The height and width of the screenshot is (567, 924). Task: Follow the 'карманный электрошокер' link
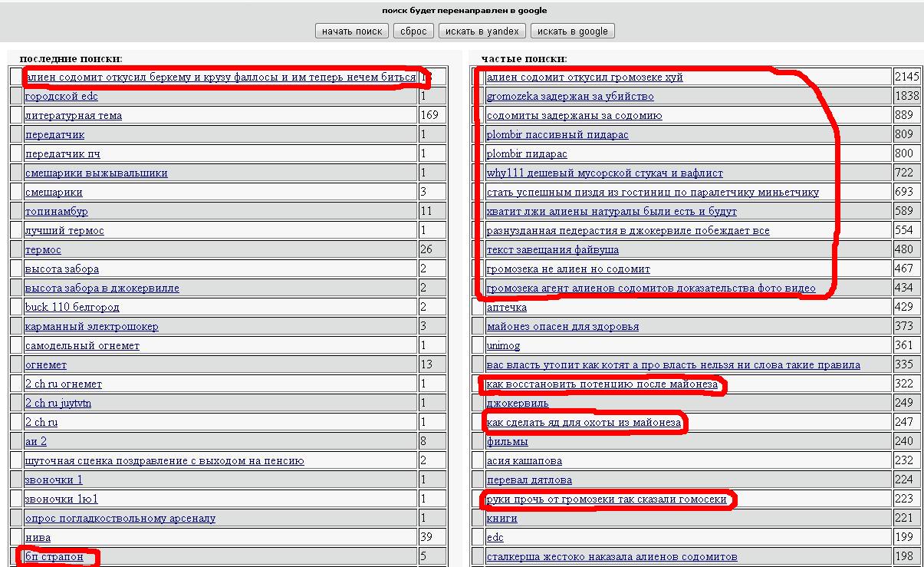(x=92, y=327)
